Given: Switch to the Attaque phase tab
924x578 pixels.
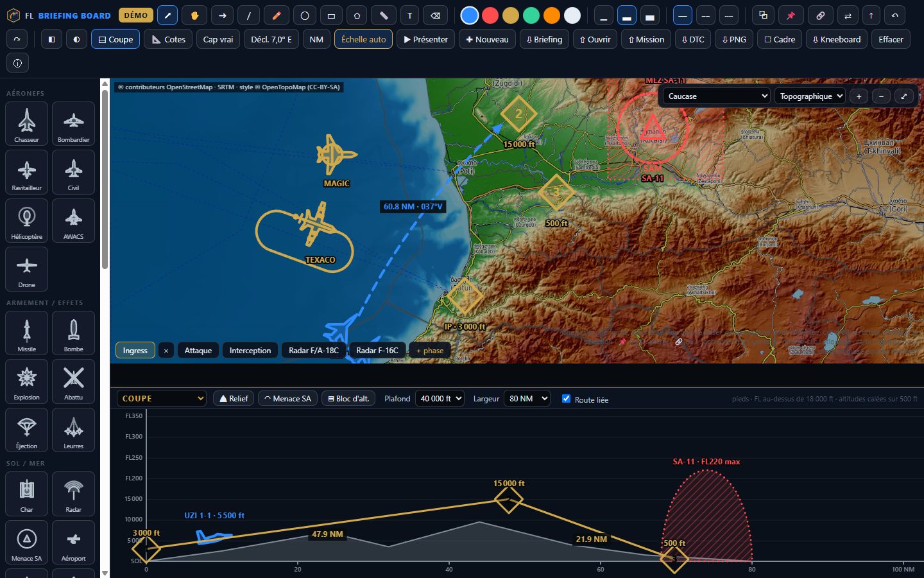Looking at the screenshot, I should click(198, 351).
